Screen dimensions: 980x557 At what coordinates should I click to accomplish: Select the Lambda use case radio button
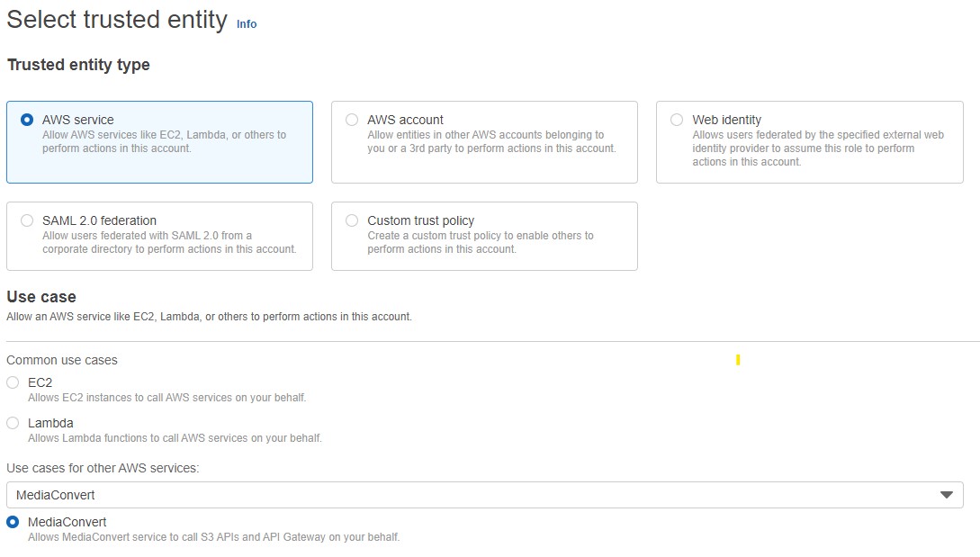[13, 423]
